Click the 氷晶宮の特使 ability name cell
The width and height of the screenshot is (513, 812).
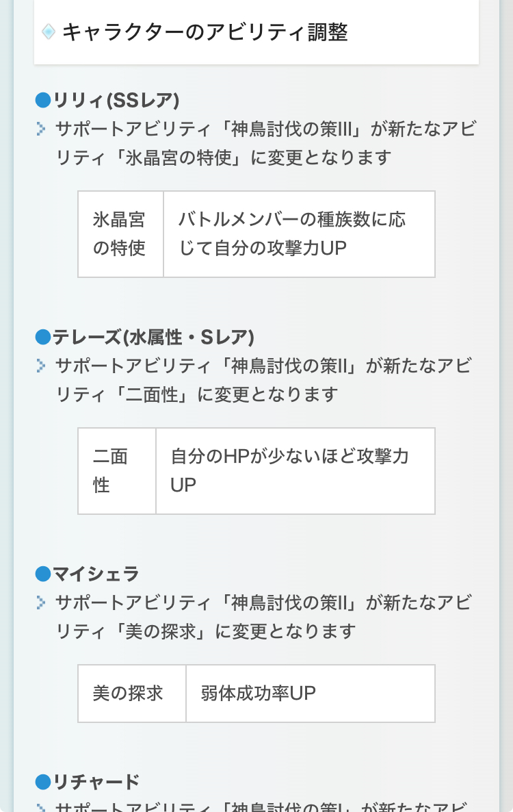[120, 234]
